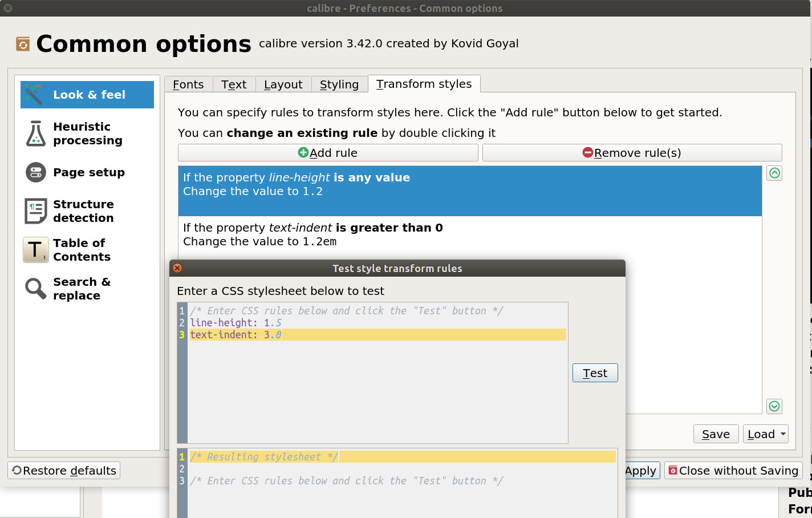Open the Page setup icon

pos(36,172)
